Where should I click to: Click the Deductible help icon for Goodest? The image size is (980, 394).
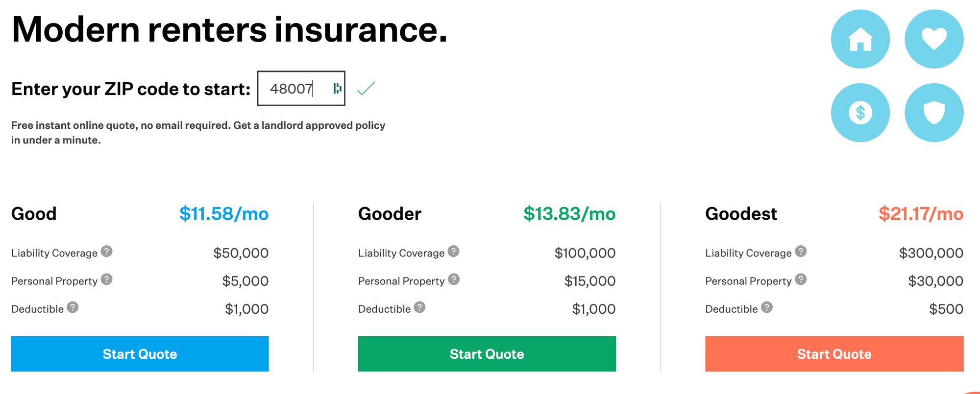[x=766, y=307]
